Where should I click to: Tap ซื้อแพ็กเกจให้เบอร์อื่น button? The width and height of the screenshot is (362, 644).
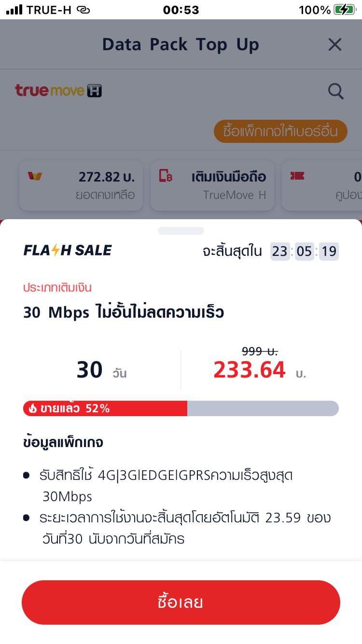click(x=280, y=131)
